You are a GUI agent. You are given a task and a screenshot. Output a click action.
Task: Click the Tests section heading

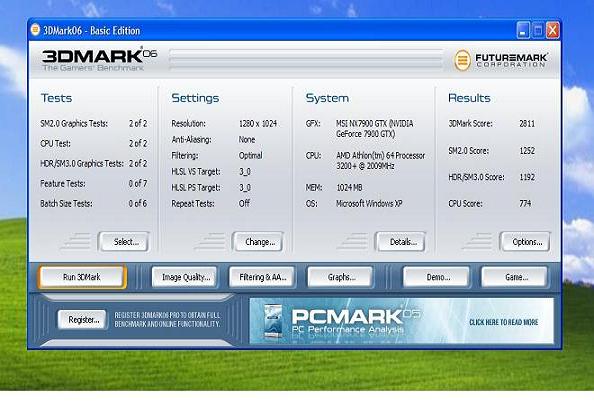56,98
